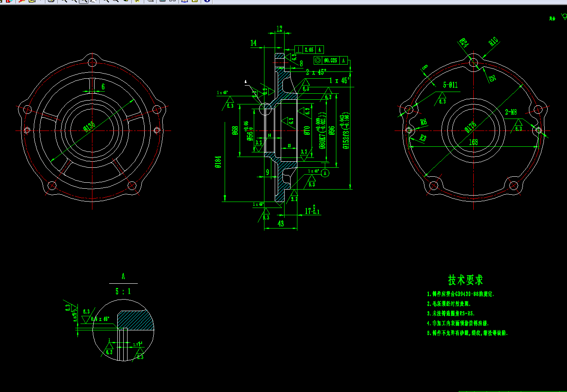This screenshot has width=567, height=392.
Task: Select the 168 width dimension
Action: point(473,143)
